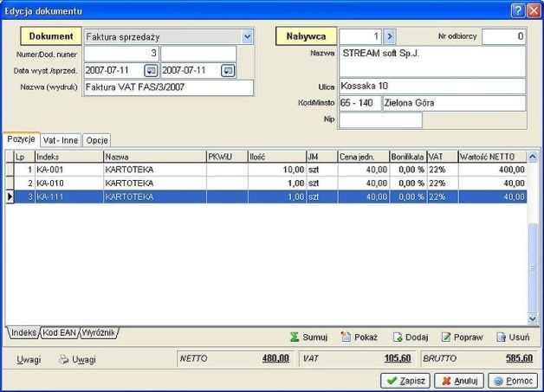Screen dimensions: 544x392
Task: Click the table vertical scrollbar thumb
Action: 533,267
